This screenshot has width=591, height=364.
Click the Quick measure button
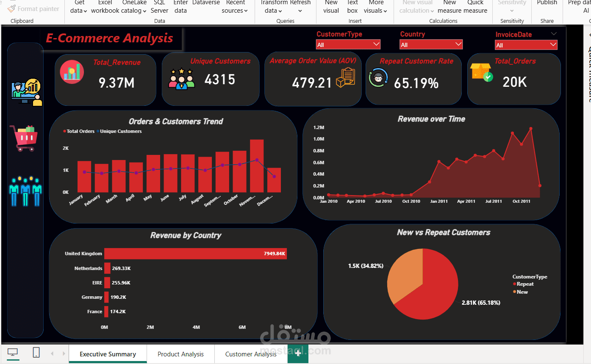coord(475,7)
